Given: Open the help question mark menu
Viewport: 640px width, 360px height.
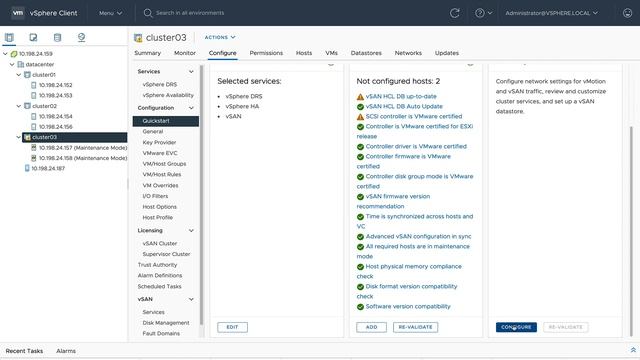Looking at the screenshot, I should 483,13.
